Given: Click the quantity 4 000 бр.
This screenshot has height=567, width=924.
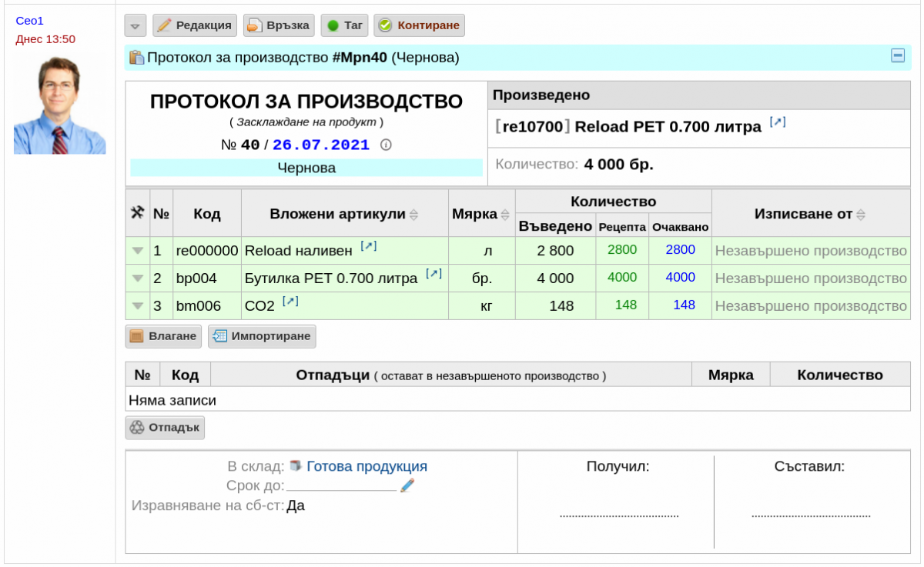Looking at the screenshot, I should 618,164.
